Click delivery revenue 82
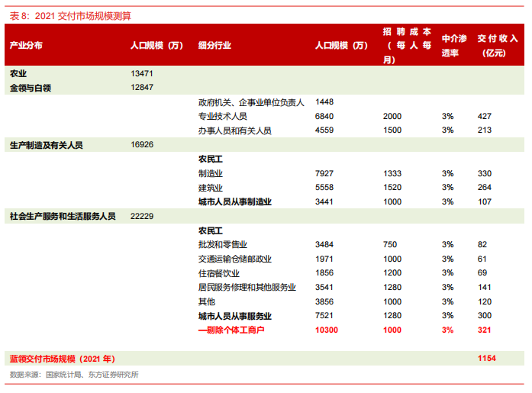 click(482, 244)
